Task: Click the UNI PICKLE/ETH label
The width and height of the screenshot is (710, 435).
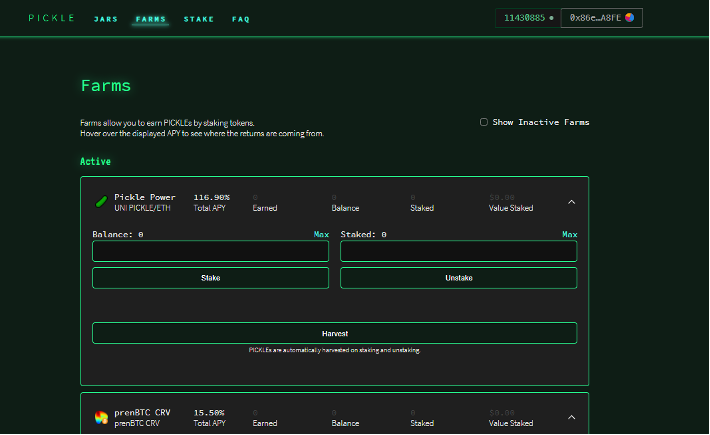Action: [x=142, y=208]
